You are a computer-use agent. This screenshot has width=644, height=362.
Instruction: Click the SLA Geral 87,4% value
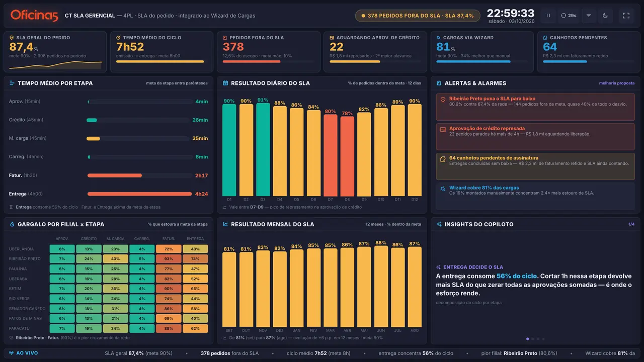coord(24,47)
